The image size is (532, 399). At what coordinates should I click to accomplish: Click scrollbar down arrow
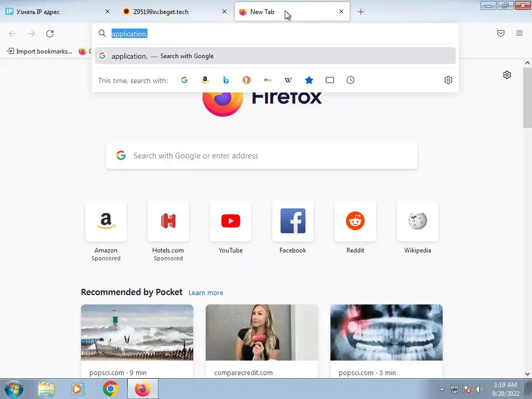[527, 374]
